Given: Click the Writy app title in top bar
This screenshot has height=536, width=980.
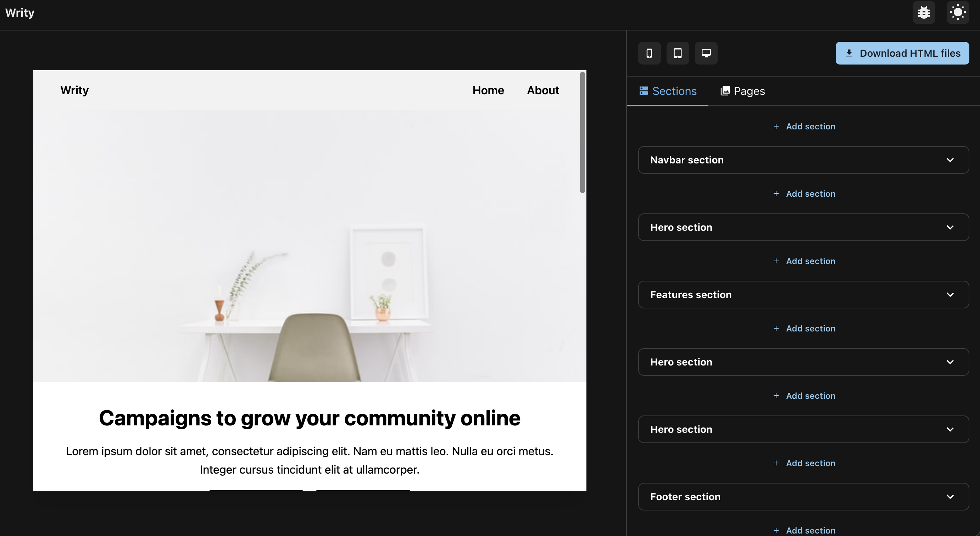Looking at the screenshot, I should tap(20, 13).
